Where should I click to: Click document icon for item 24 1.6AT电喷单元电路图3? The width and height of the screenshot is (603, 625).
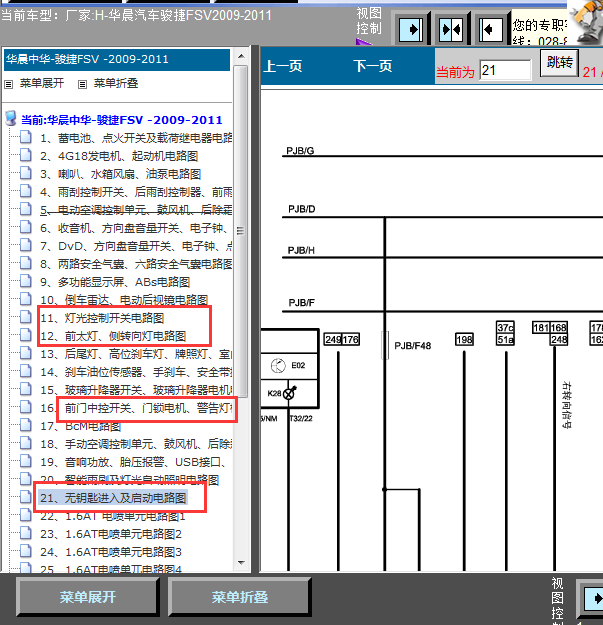click(26, 551)
